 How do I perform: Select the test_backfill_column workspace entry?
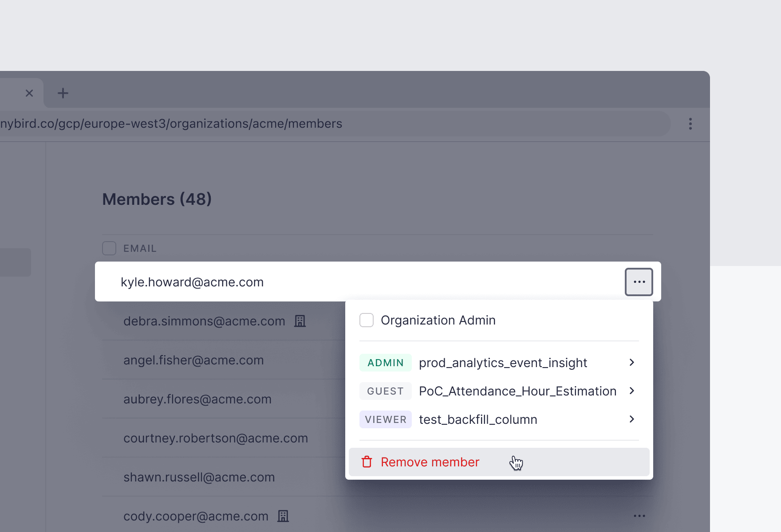477,419
